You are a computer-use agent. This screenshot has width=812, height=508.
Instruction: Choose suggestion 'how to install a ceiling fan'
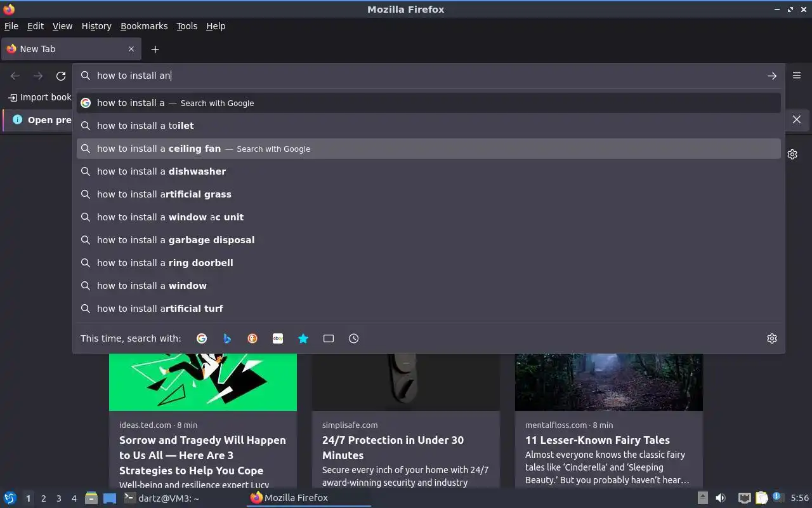[x=429, y=149]
